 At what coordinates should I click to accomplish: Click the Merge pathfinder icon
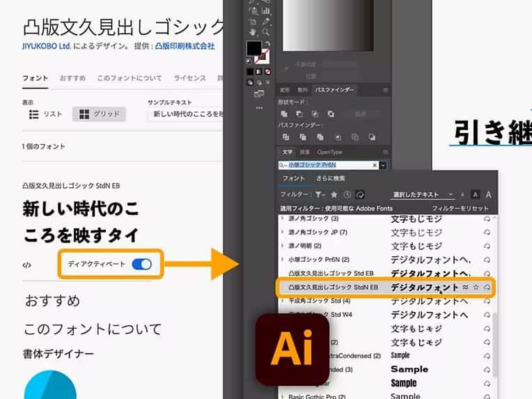tap(320, 137)
